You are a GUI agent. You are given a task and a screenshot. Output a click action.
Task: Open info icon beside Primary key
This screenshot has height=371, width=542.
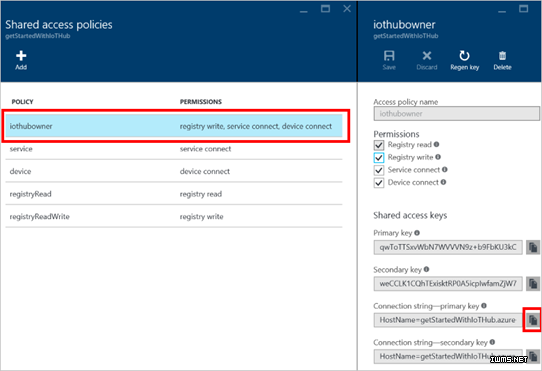(417, 233)
